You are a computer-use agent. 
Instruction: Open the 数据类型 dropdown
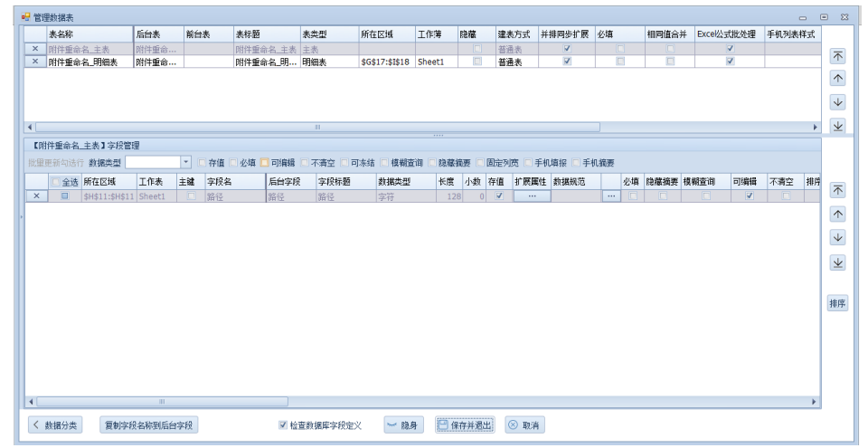185,163
